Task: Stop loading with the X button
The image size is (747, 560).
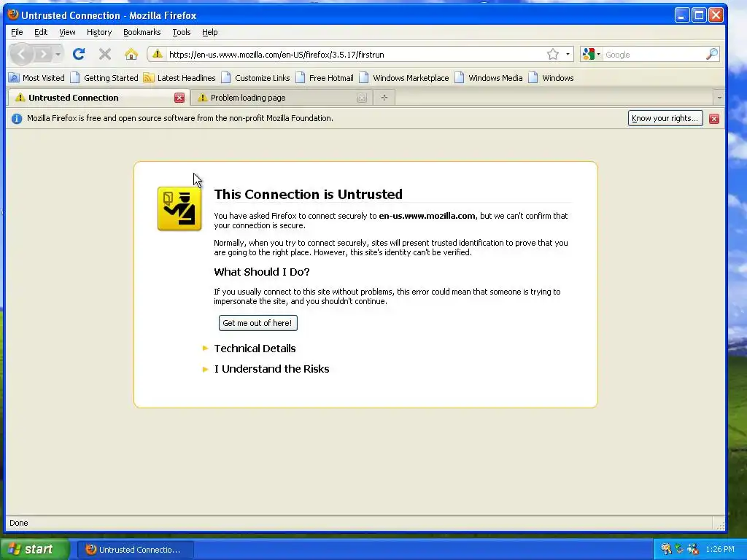Action: coord(105,54)
